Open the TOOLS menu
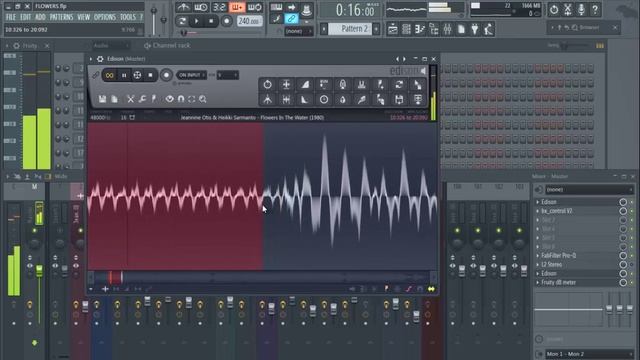Viewport: 640px width, 360px height. pyautogui.click(x=127, y=17)
